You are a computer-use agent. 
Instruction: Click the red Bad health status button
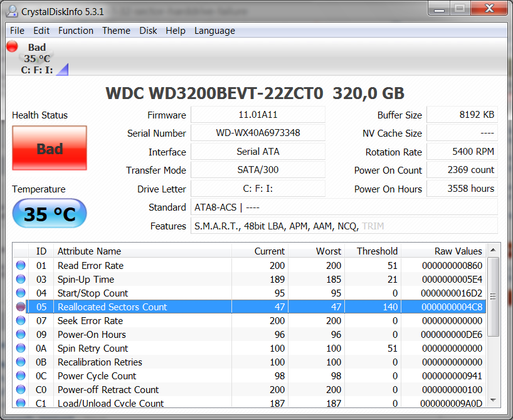50,148
